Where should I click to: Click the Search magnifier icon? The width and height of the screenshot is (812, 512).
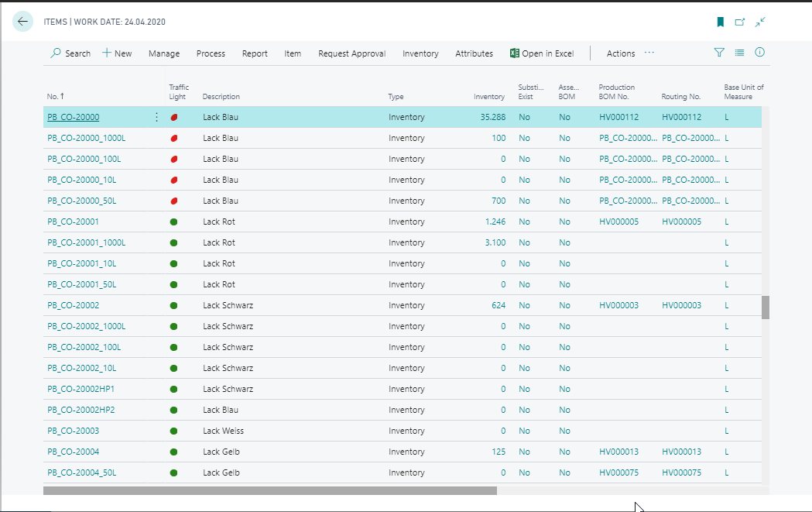click(x=56, y=53)
